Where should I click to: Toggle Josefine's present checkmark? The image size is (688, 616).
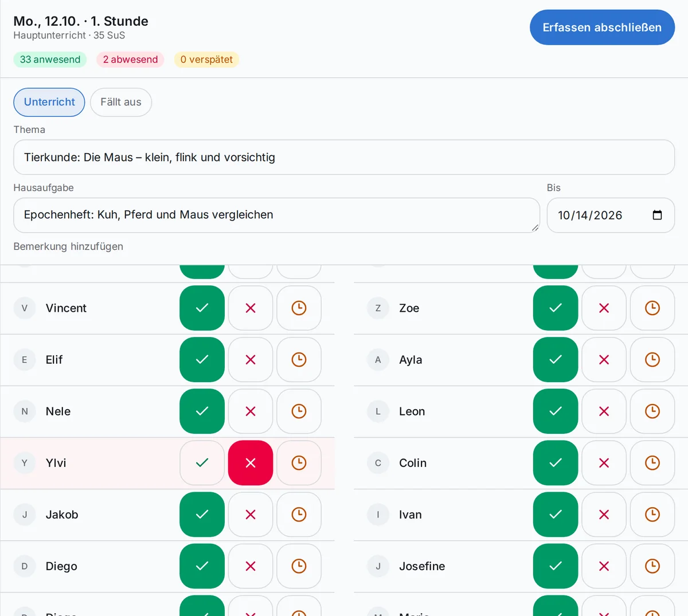(x=556, y=566)
